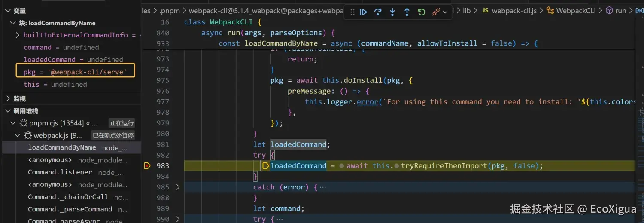
Task: Click the this = undefined variable
Action: coord(55,84)
